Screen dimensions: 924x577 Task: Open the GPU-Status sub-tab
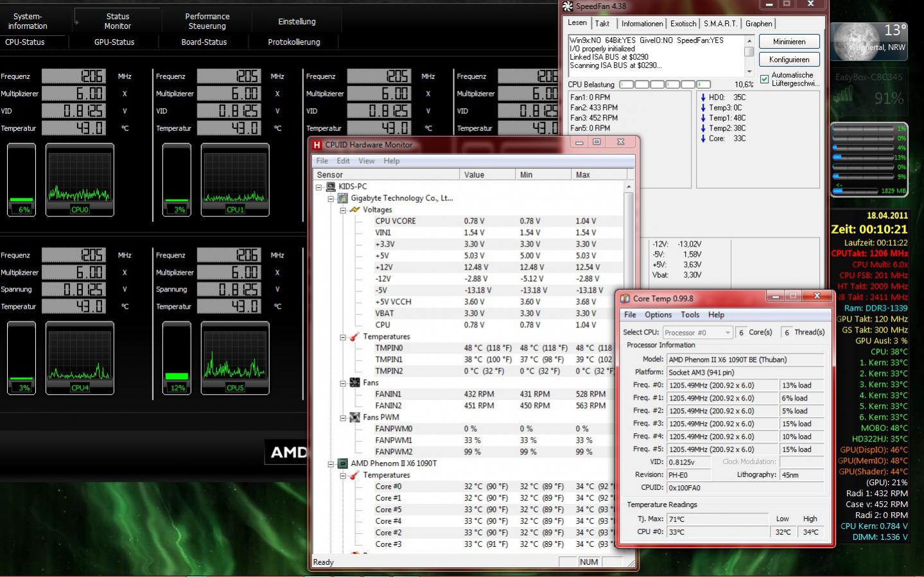pos(114,42)
